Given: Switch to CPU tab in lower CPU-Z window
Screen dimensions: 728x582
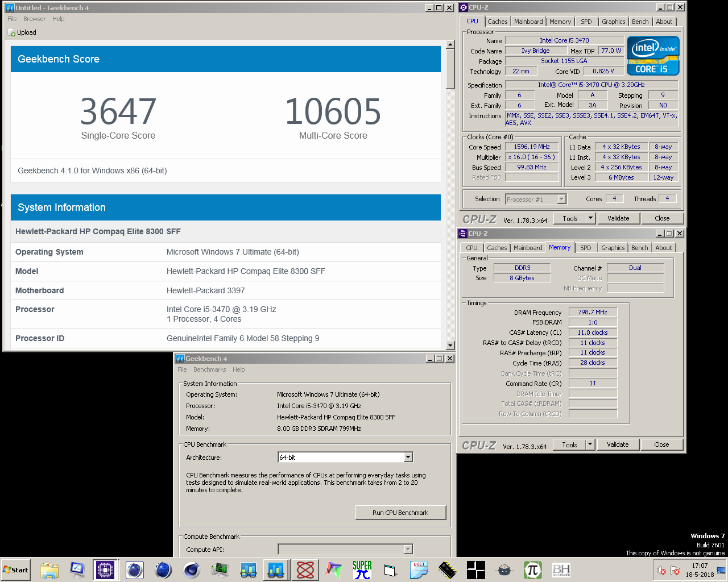Looking at the screenshot, I should click(471, 248).
